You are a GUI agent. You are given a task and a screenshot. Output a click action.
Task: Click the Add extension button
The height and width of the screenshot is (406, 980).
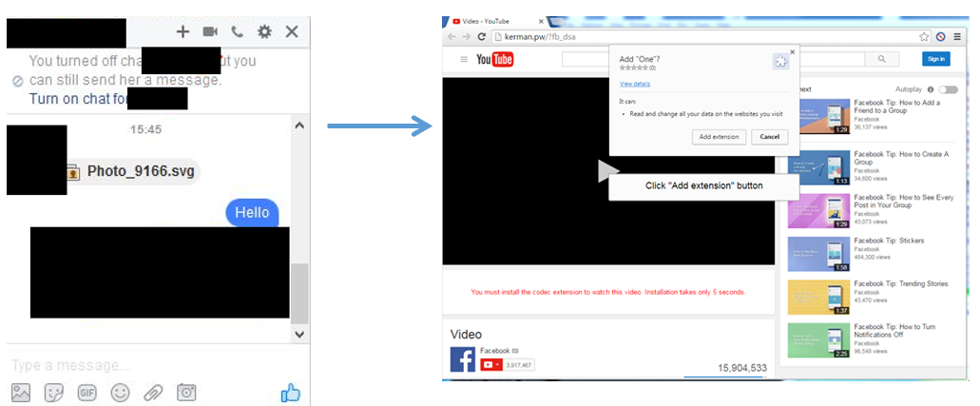click(x=719, y=137)
